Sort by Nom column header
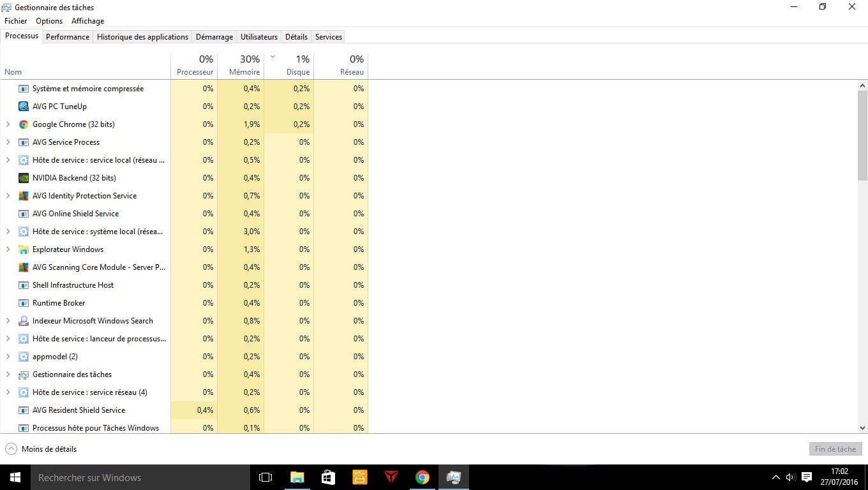This screenshot has height=490, width=868. pos(86,65)
